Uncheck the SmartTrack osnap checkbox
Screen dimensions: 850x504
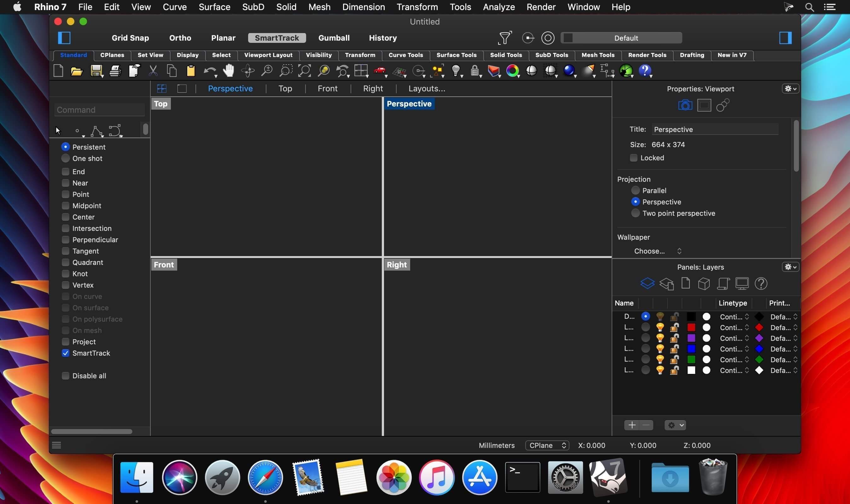tap(65, 353)
